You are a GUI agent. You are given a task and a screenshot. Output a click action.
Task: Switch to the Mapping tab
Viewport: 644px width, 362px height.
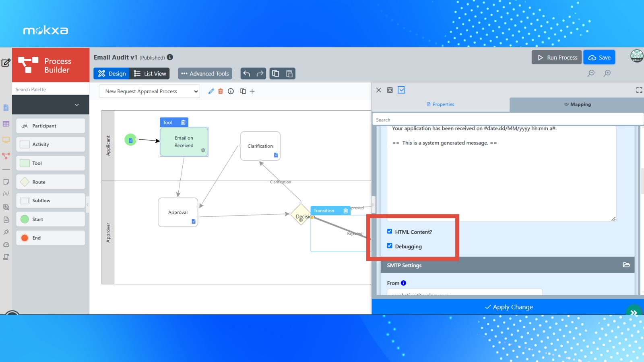tap(577, 105)
